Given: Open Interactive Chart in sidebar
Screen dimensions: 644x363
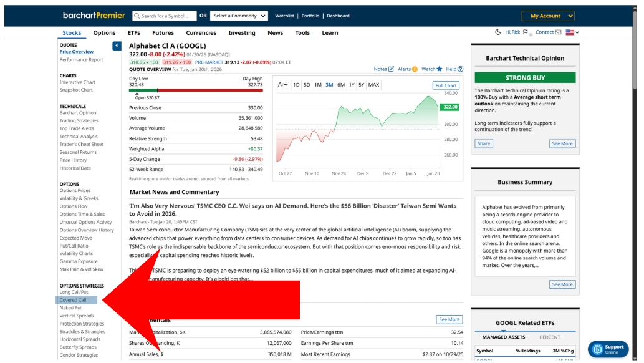Looking at the screenshot, I should pyautogui.click(x=77, y=82).
